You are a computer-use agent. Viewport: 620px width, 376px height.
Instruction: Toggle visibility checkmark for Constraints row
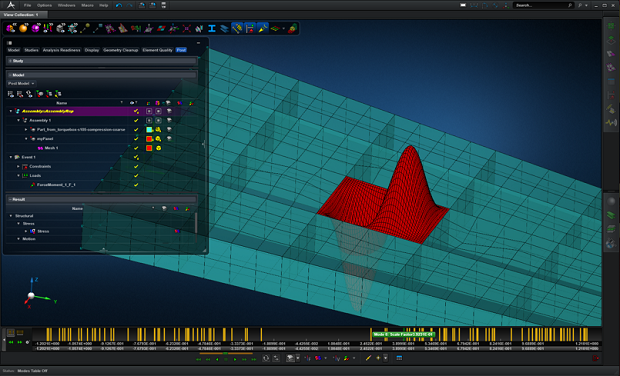click(x=136, y=166)
